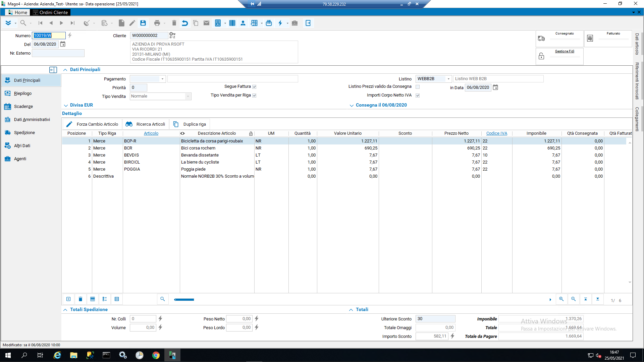
Task: Open the Listino WEBB2B dropdown
Action: (x=448, y=79)
